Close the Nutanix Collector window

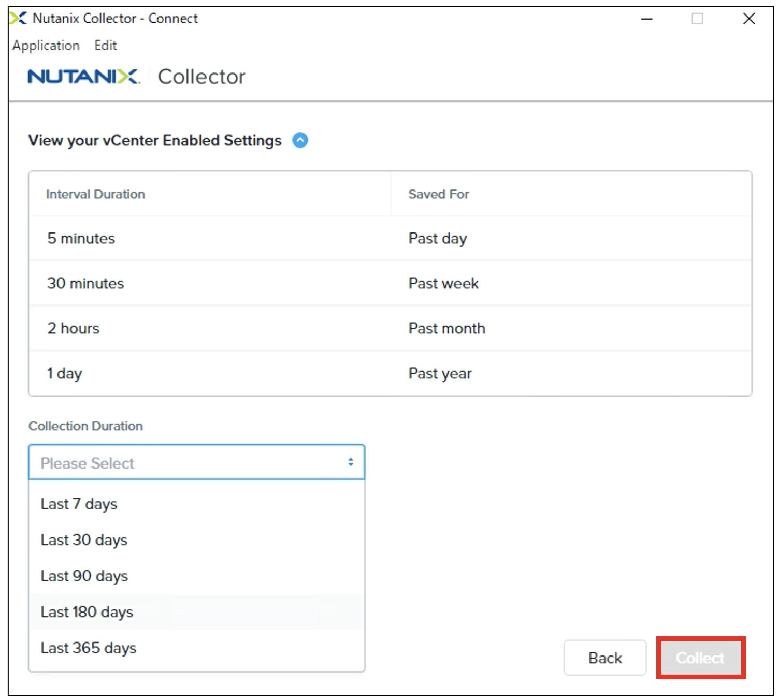tap(748, 19)
